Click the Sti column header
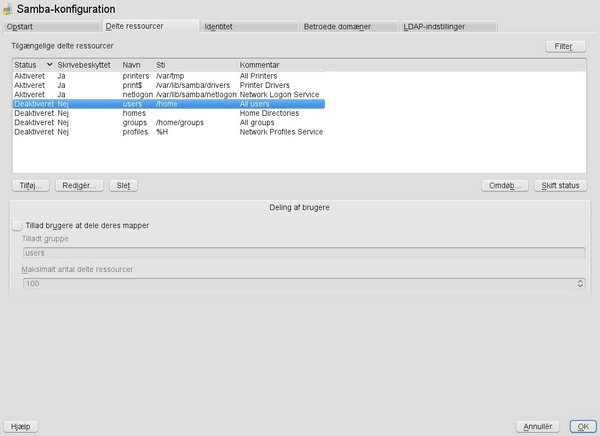The image size is (600, 436). click(x=195, y=65)
